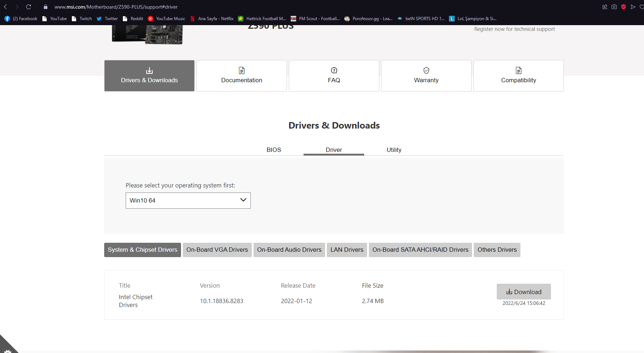644x353 pixels.
Task: Open the Porofessor.gg bookmark
Action: click(369, 19)
